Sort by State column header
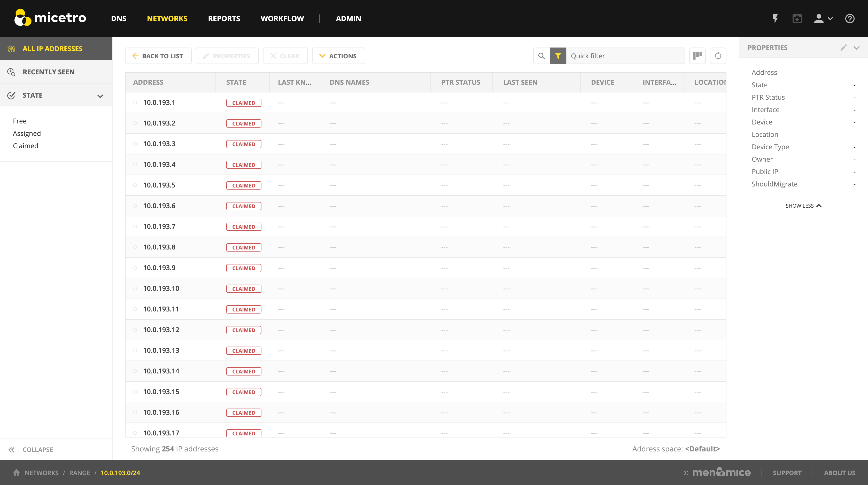This screenshot has height=485, width=868. (x=243, y=83)
